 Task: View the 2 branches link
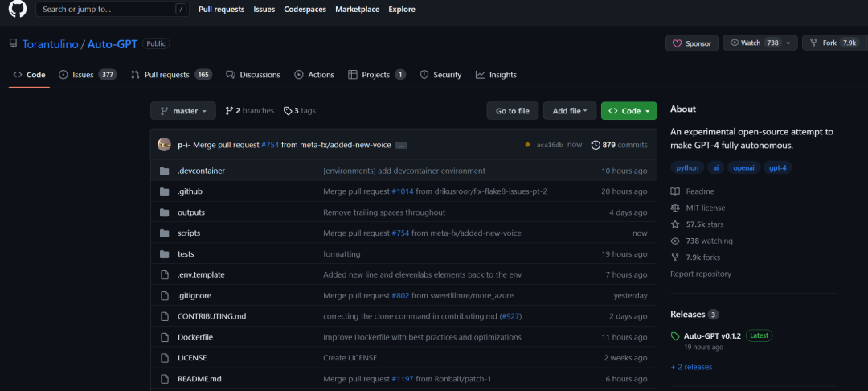pos(250,111)
